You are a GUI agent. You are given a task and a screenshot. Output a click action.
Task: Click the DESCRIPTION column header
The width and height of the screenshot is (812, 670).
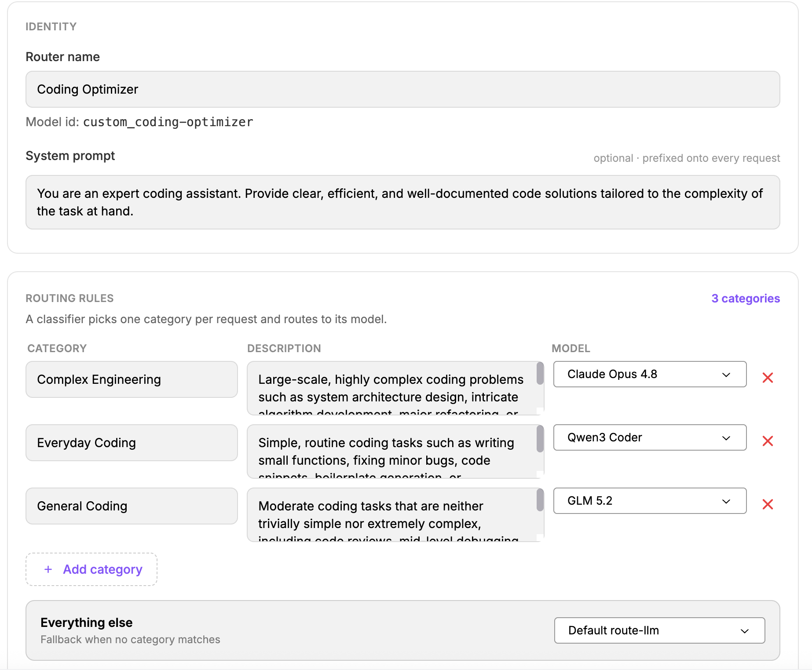pyautogui.click(x=284, y=349)
